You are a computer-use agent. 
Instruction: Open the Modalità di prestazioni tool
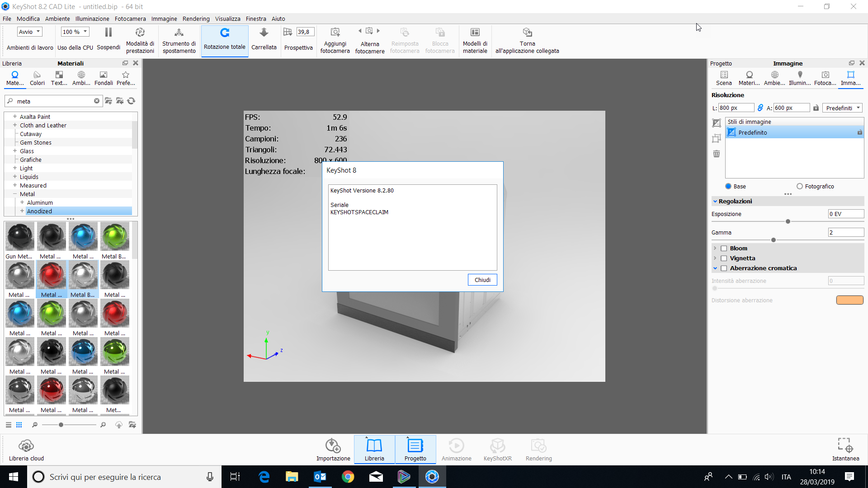tap(140, 33)
